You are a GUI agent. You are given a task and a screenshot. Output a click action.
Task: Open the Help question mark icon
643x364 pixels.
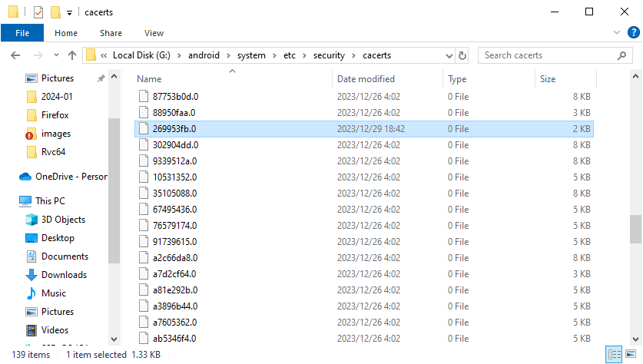pos(632,33)
